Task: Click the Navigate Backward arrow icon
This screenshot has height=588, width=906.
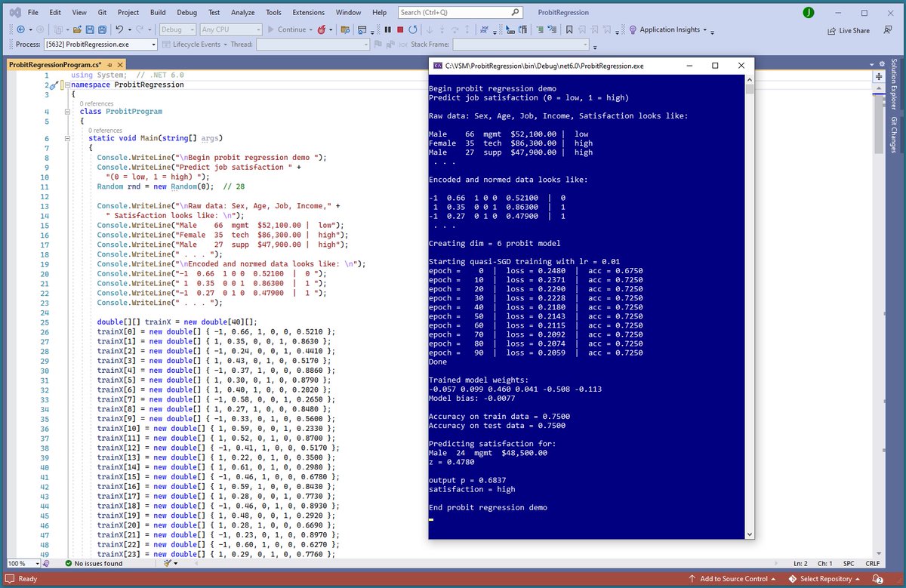Action: click(x=20, y=29)
